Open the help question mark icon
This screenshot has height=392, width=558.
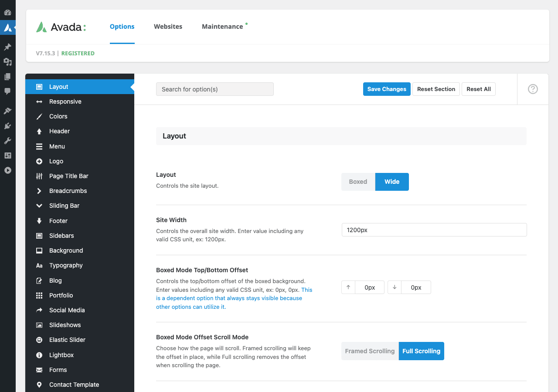point(533,89)
